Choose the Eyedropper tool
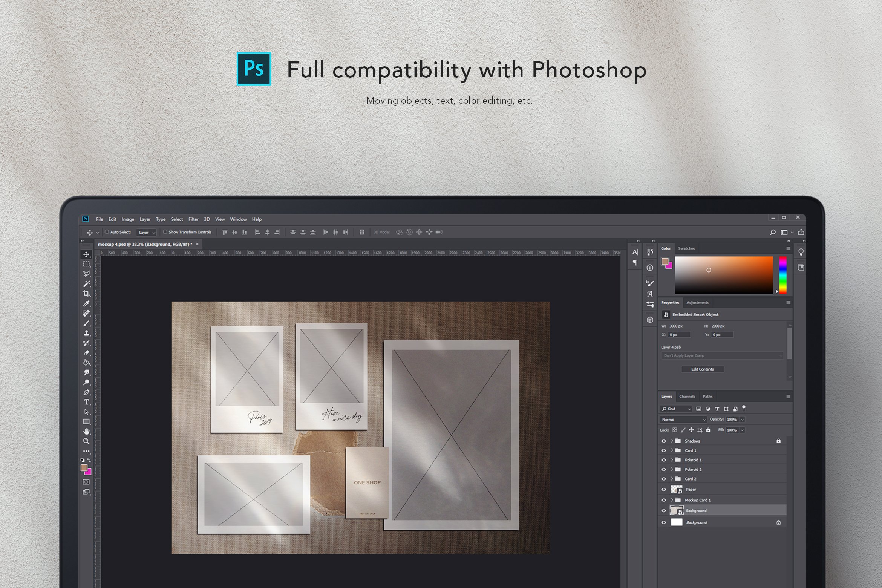 [86, 303]
